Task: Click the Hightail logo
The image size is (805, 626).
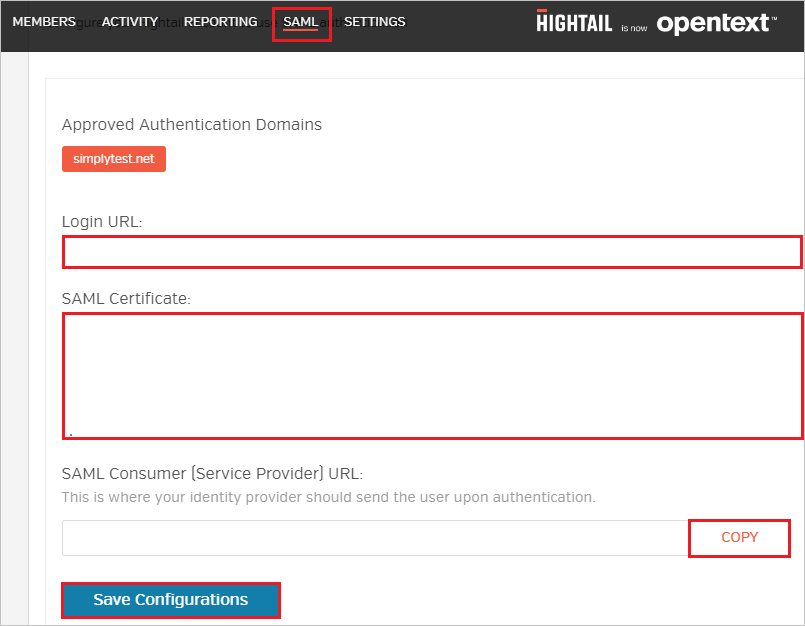Action: 573,22
